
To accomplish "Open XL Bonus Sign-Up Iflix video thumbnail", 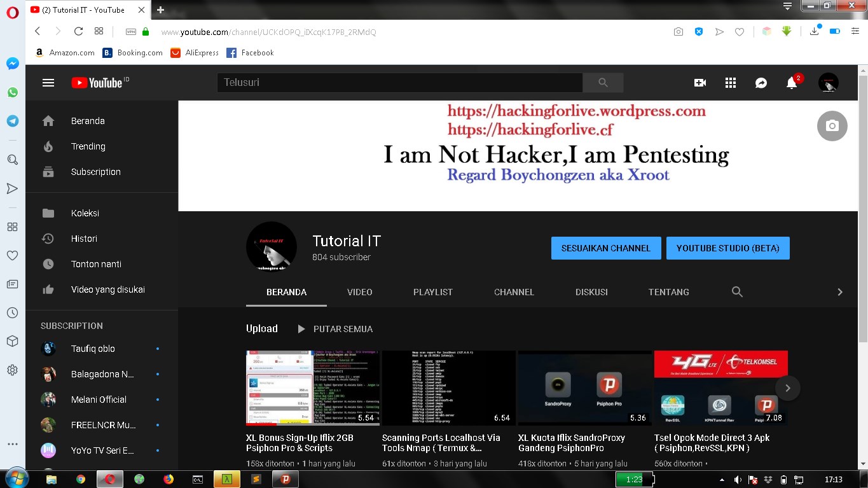I will [313, 388].
